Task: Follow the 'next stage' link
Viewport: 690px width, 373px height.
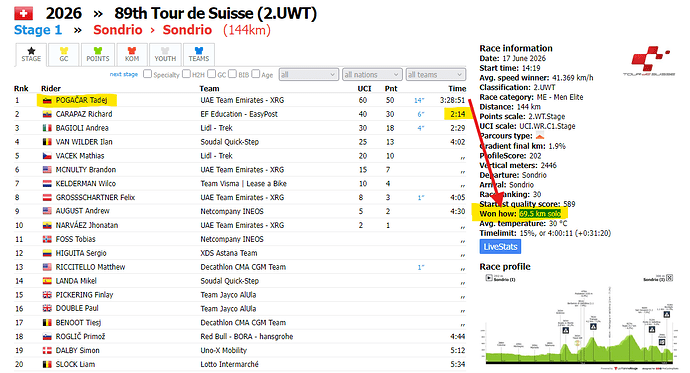Action: pos(124,74)
